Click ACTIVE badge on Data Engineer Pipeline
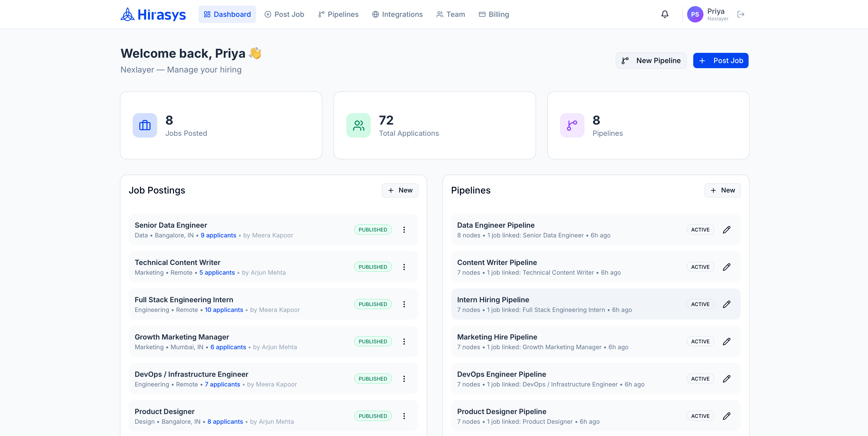Viewport: 868px width, 436px height. click(x=700, y=230)
